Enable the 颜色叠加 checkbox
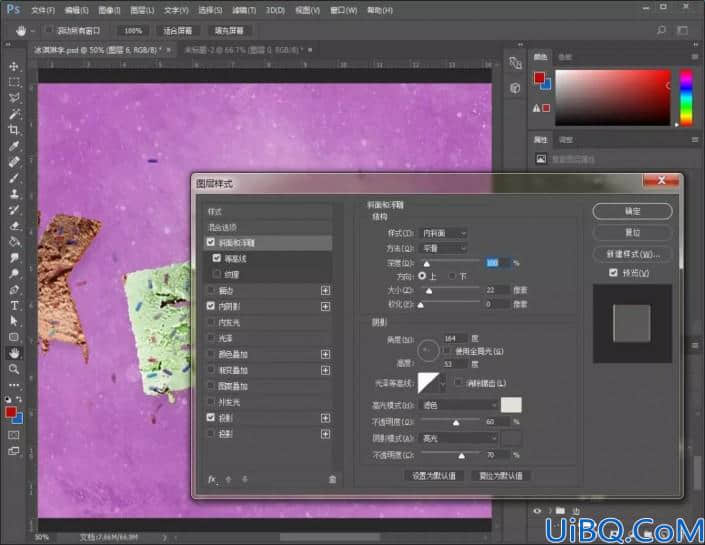Image resolution: width=705 pixels, height=545 pixels. click(211, 354)
